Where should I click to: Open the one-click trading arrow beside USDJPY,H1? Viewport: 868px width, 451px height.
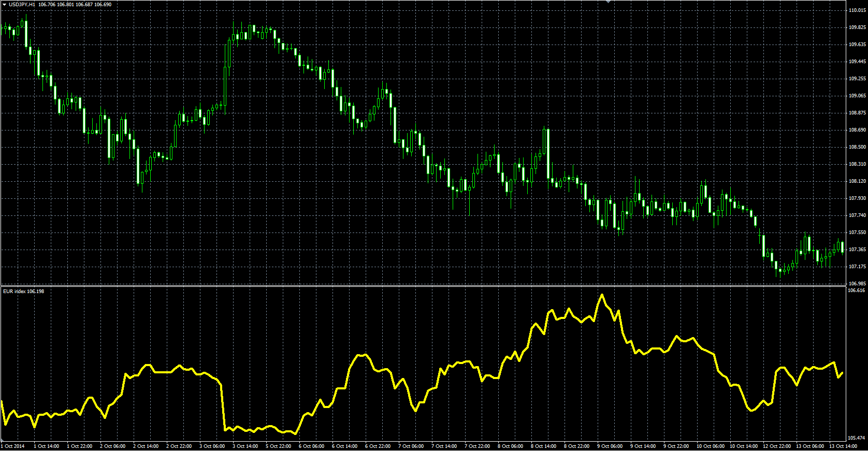pyautogui.click(x=5, y=5)
